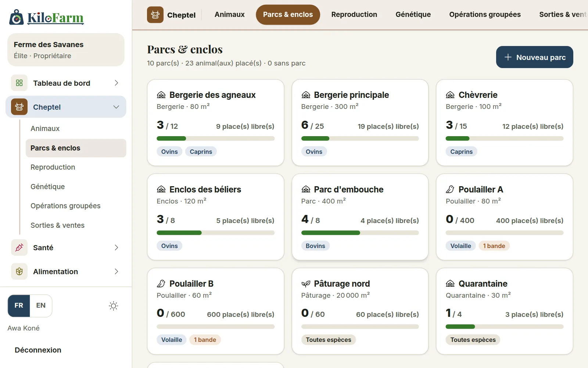Click the Ferme des Savanes farm selector
Screen dimensions: 588x368
(x=66, y=50)
